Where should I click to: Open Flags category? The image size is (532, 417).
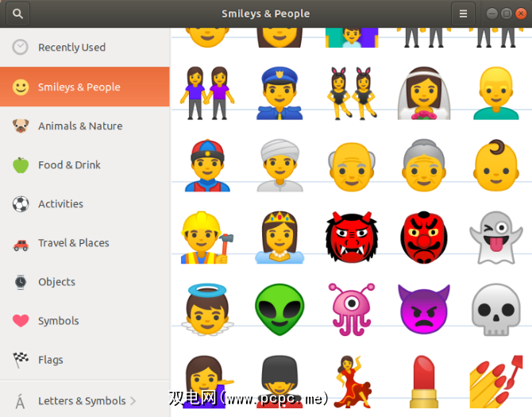point(85,360)
